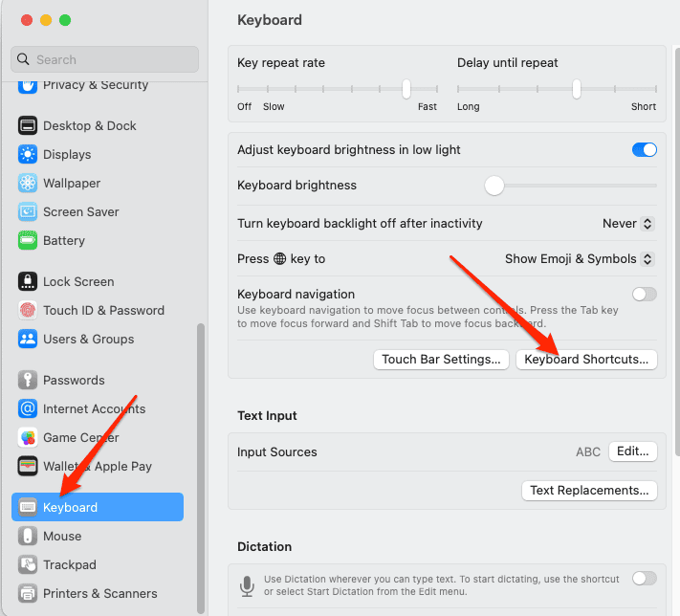Open Displays settings via its icon
680x616 pixels.
(x=27, y=154)
